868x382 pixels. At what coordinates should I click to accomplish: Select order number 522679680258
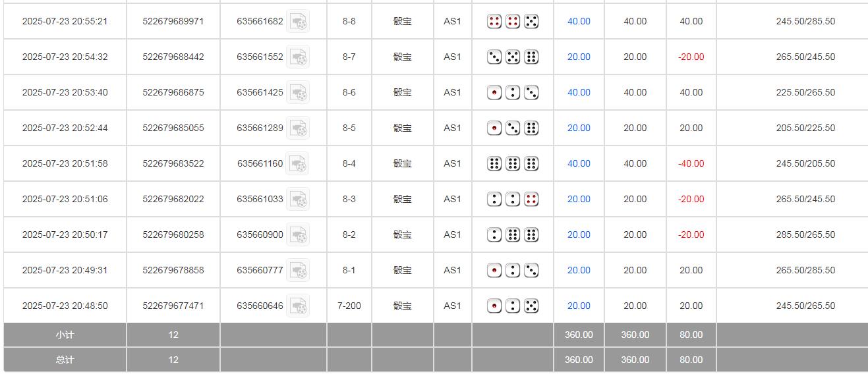(x=173, y=235)
